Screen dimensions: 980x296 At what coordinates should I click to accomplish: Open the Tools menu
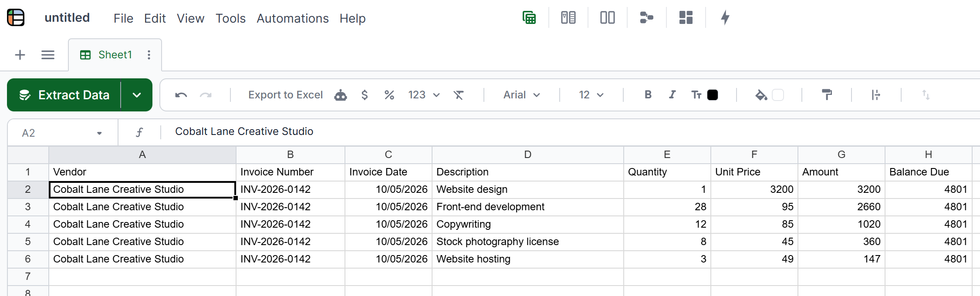click(x=230, y=18)
